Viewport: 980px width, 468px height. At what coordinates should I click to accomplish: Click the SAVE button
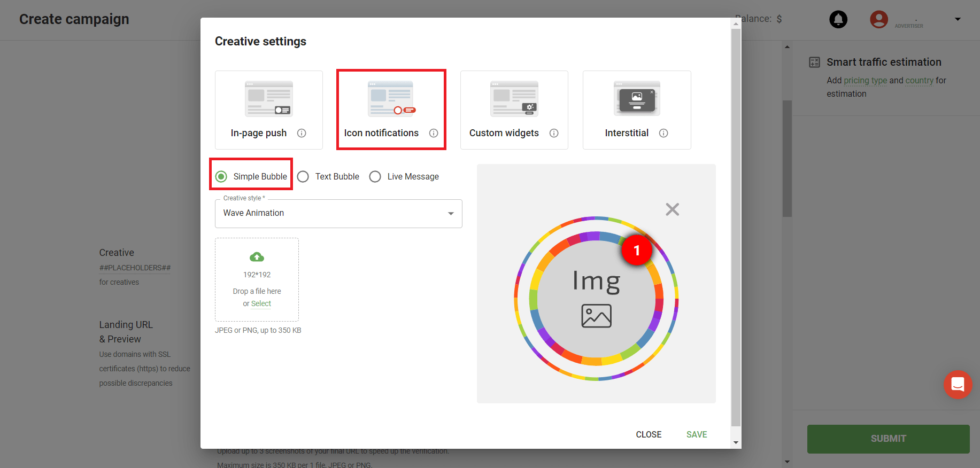pos(696,434)
